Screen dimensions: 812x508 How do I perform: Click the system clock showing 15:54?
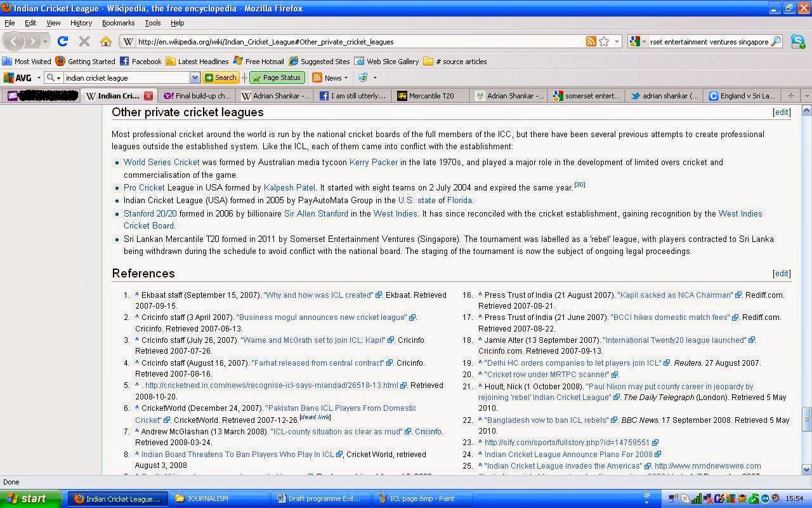click(795, 498)
